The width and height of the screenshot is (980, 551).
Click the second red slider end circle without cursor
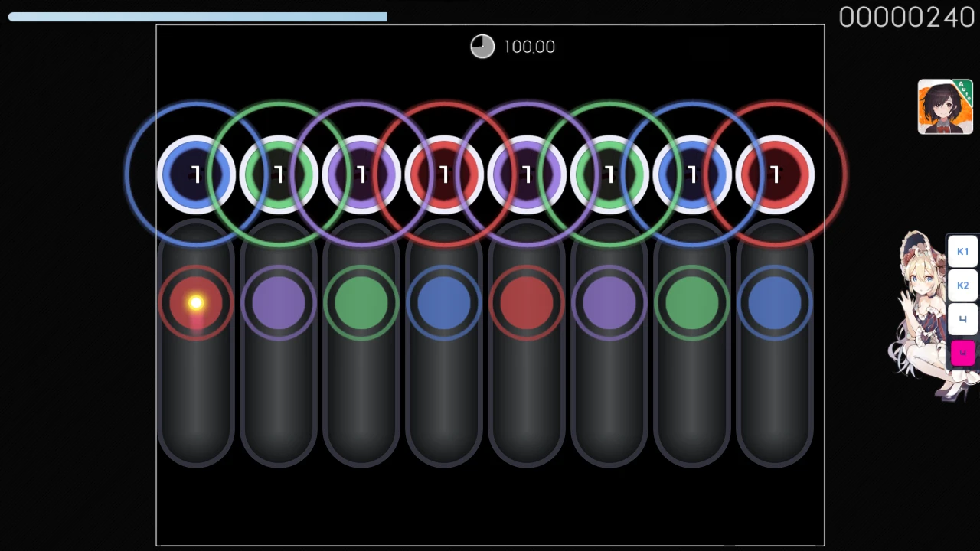click(x=527, y=303)
